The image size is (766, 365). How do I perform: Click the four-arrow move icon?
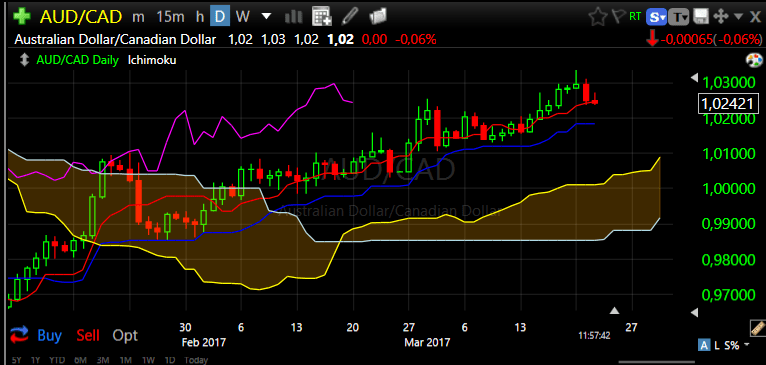coord(721,17)
